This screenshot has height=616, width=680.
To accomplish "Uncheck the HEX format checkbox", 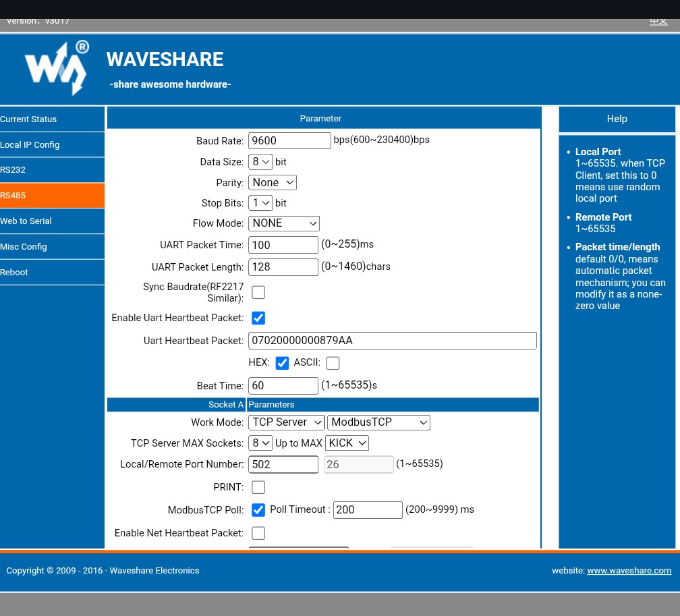I will 283,363.
